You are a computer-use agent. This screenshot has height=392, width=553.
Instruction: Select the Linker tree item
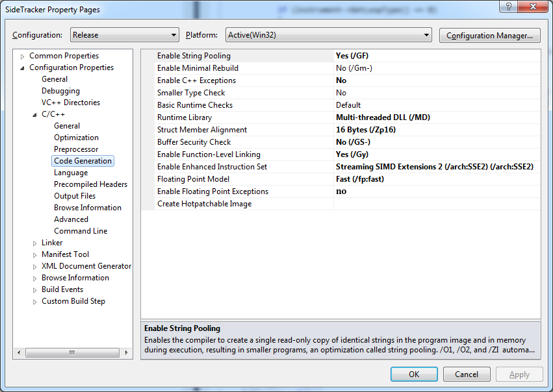52,243
